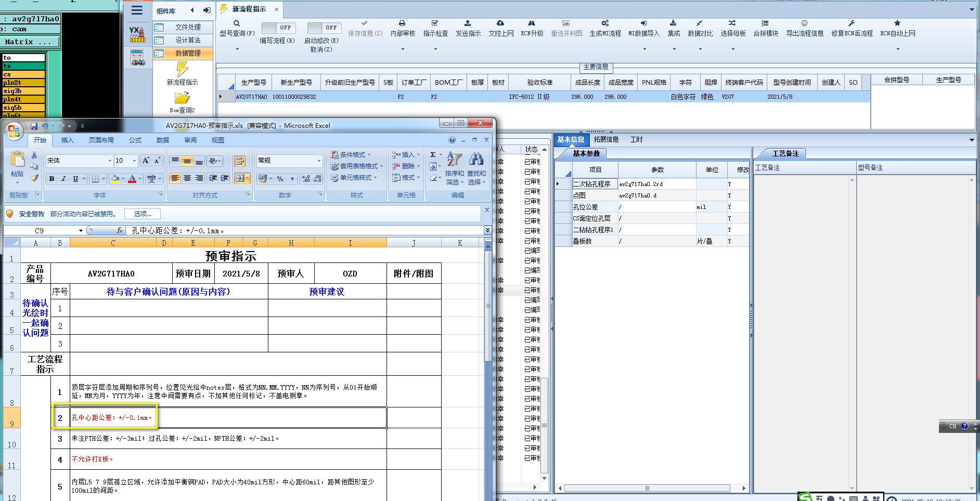Click the hamburger menu icon in sidebar
980x501 pixels.
pos(137,10)
